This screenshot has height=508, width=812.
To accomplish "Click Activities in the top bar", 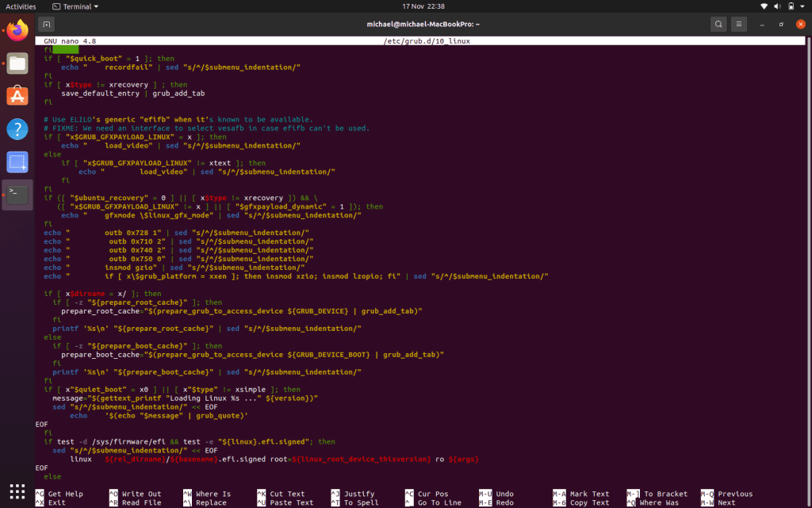I will pyautogui.click(x=21, y=6).
